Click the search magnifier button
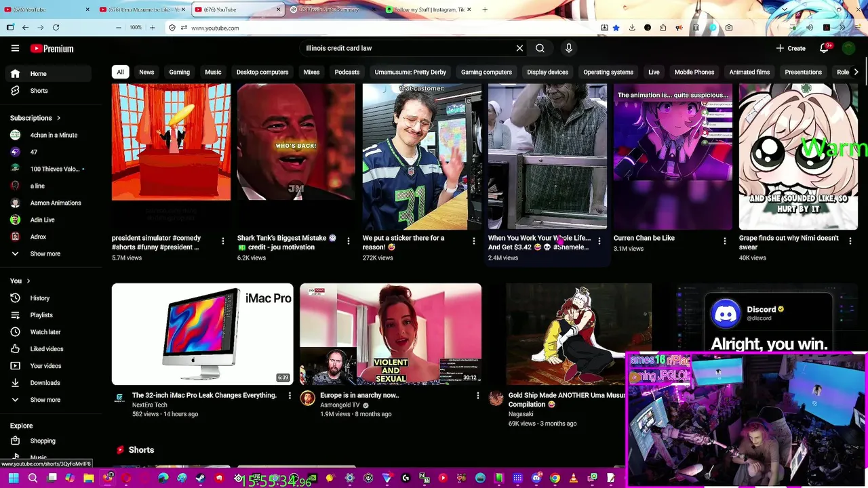Screen dimensions: 868x488 [x=540, y=48]
